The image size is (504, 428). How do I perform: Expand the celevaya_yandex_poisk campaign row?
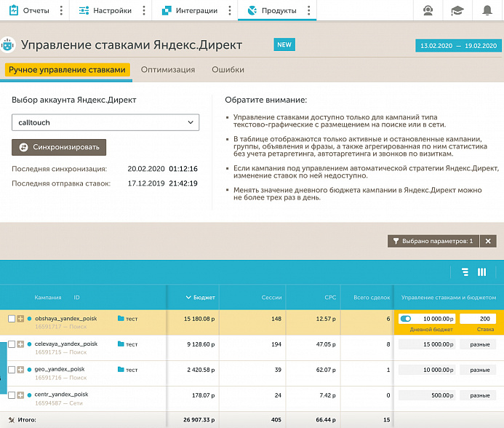click(x=20, y=344)
